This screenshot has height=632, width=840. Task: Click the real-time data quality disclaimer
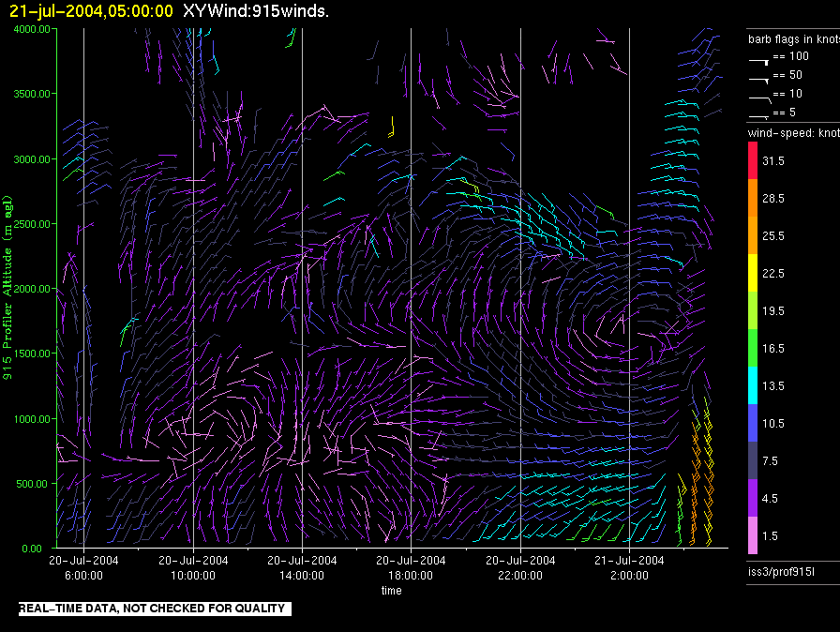pyautogui.click(x=155, y=609)
